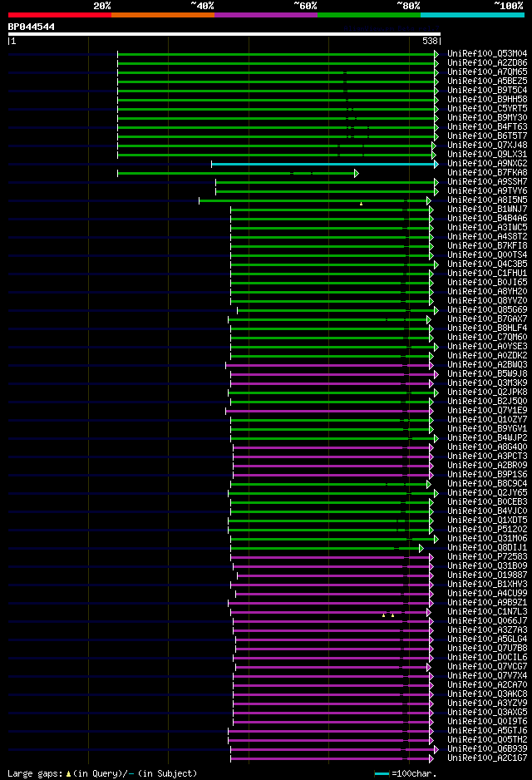Select the UniRef100_A2CA70 entry
The height and width of the screenshot is (780, 532).
[x=487, y=685]
